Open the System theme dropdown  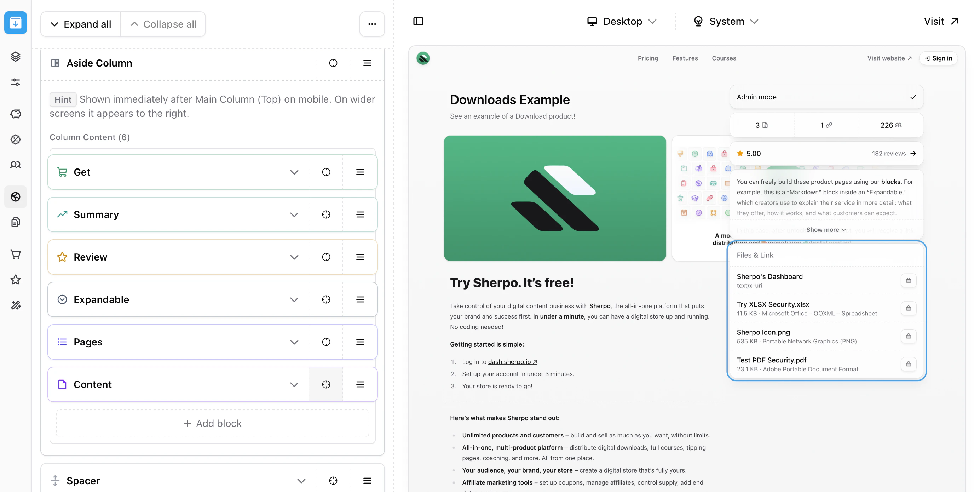[x=726, y=21]
